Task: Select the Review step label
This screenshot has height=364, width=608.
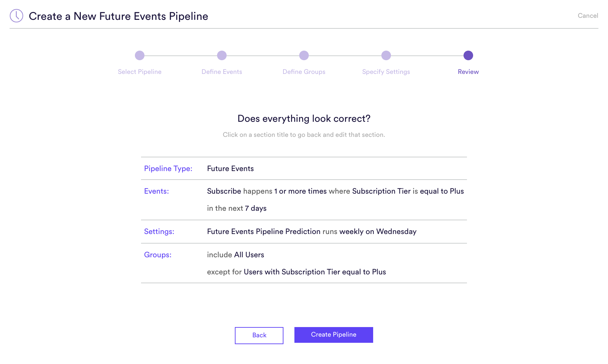Action: click(468, 72)
